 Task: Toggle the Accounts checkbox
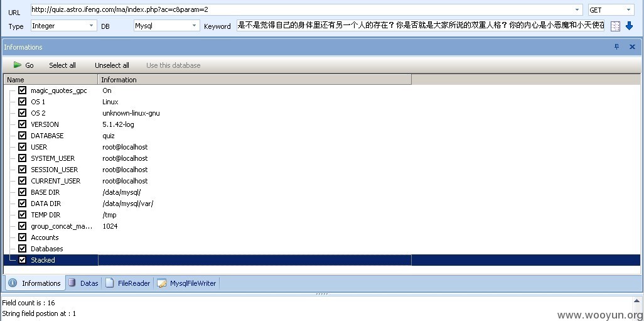click(x=22, y=237)
